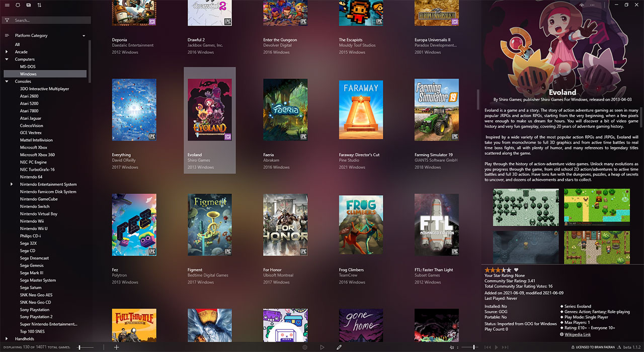Skip to the next music track

[505, 347]
